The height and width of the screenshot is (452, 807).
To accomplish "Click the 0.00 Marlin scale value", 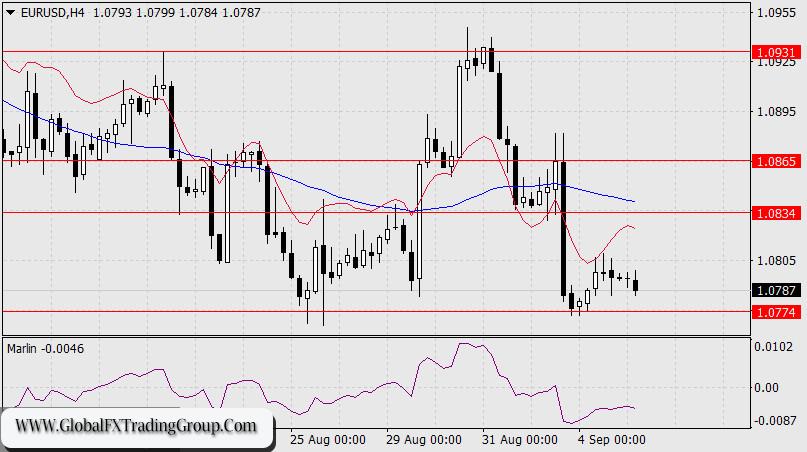I will tap(766, 388).
